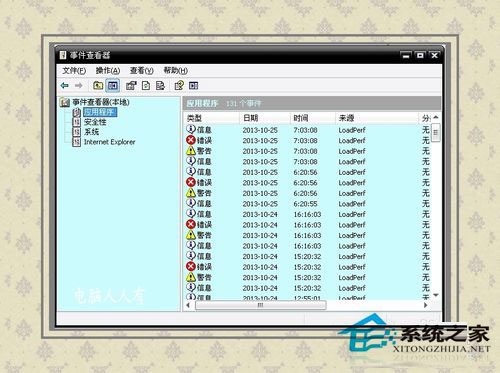Click the horizontal scrollbar left arrow
Viewport: 500px width, 373px height.
[188, 305]
